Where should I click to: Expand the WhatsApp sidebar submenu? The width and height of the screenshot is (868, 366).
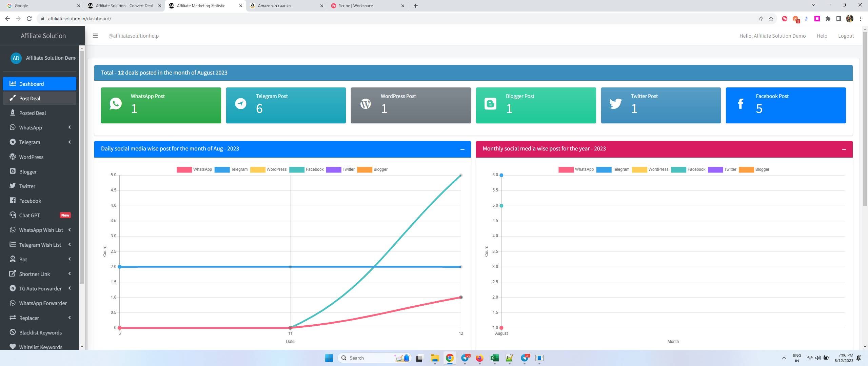(x=39, y=127)
